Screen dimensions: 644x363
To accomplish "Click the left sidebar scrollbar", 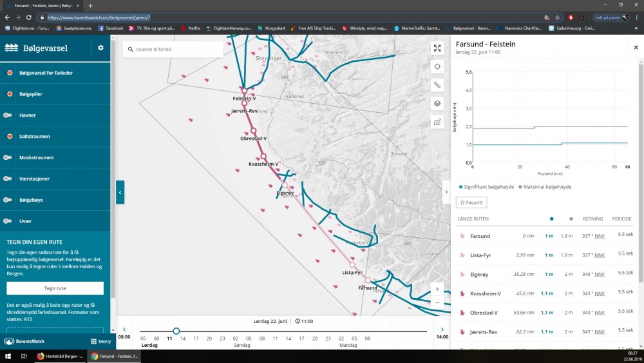I will click(x=113, y=168).
